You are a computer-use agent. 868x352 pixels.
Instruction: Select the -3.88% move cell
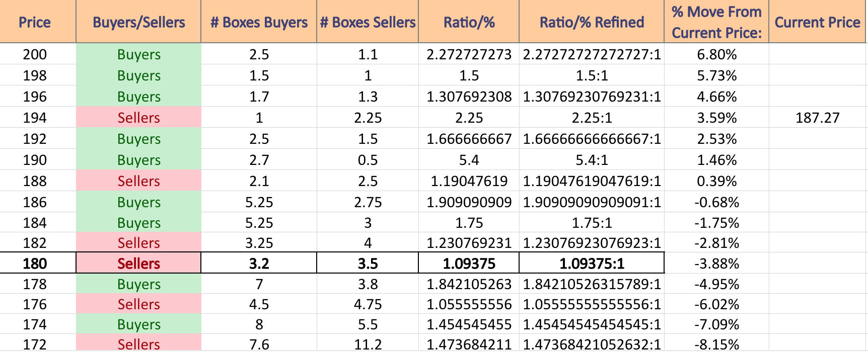coord(716,263)
